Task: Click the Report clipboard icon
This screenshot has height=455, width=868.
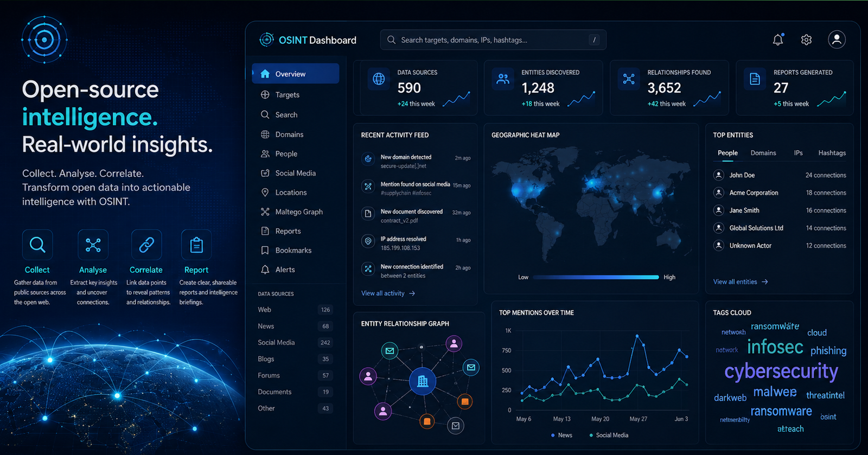Action: pos(196,245)
